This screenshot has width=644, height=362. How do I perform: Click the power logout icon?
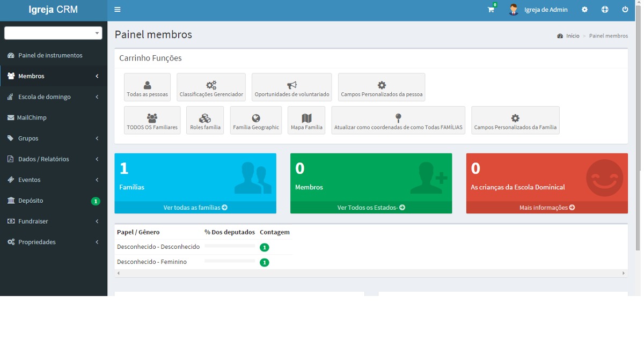(625, 10)
